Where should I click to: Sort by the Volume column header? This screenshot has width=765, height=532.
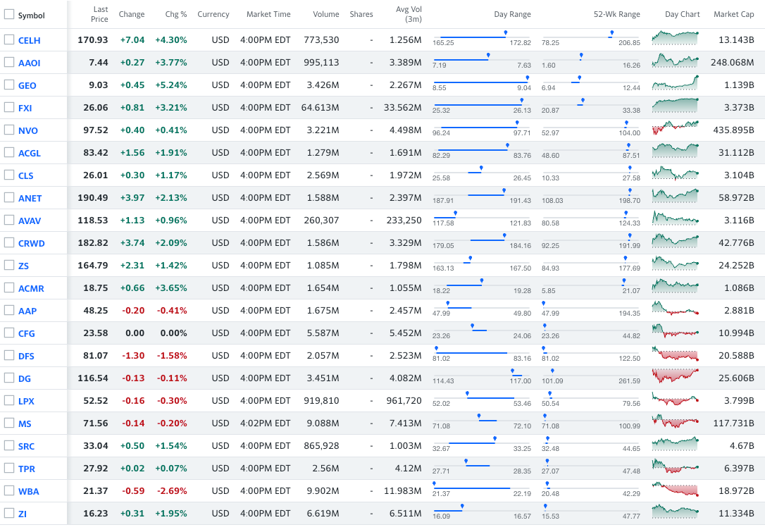[x=326, y=14]
